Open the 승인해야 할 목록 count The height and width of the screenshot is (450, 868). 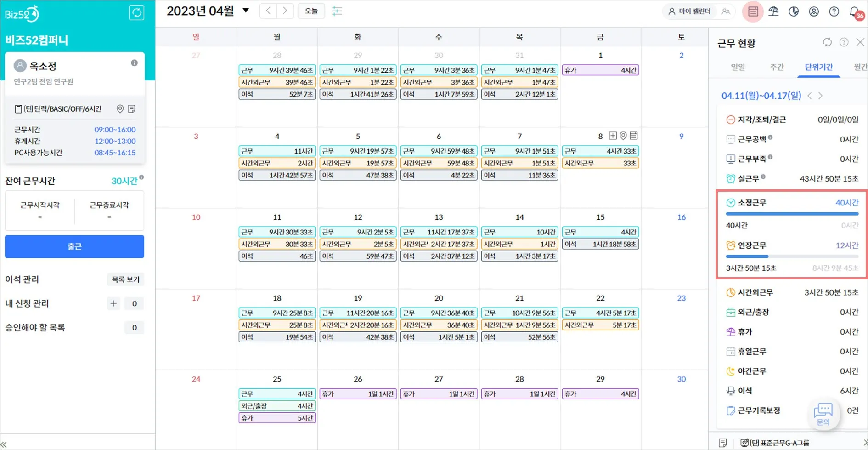tap(134, 328)
